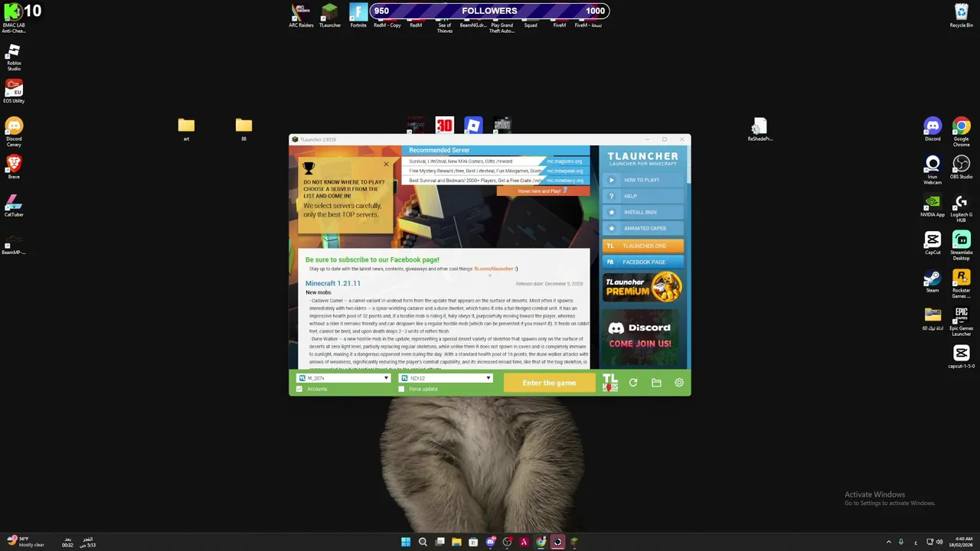Open the Rockstar Games launcher icon

coord(962,284)
